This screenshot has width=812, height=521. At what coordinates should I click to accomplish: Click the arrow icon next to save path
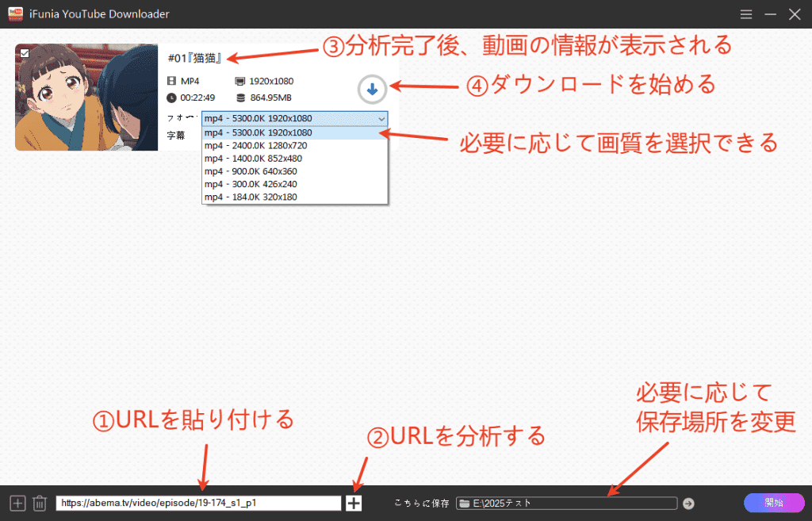tap(688, 503)
